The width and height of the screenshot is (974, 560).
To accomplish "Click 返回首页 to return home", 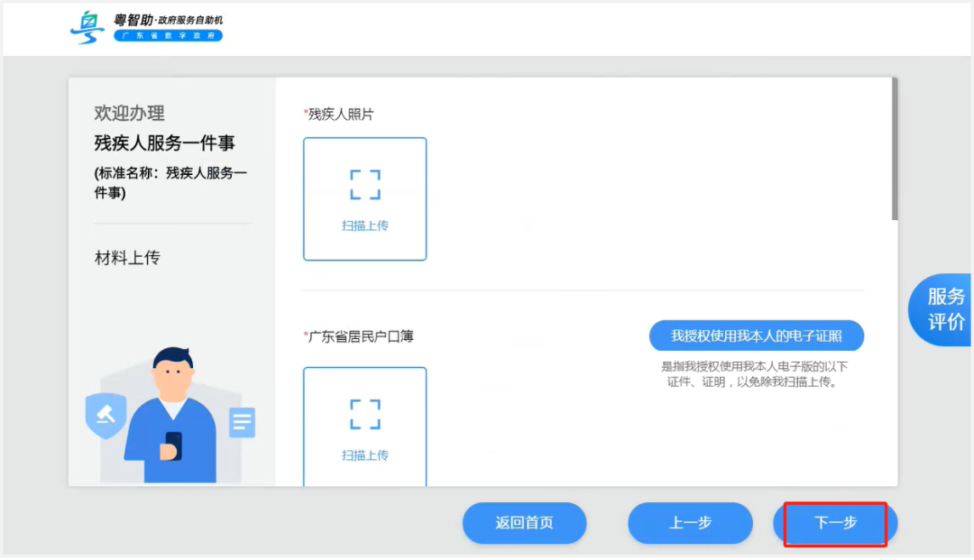I will (x=524, y=523).
